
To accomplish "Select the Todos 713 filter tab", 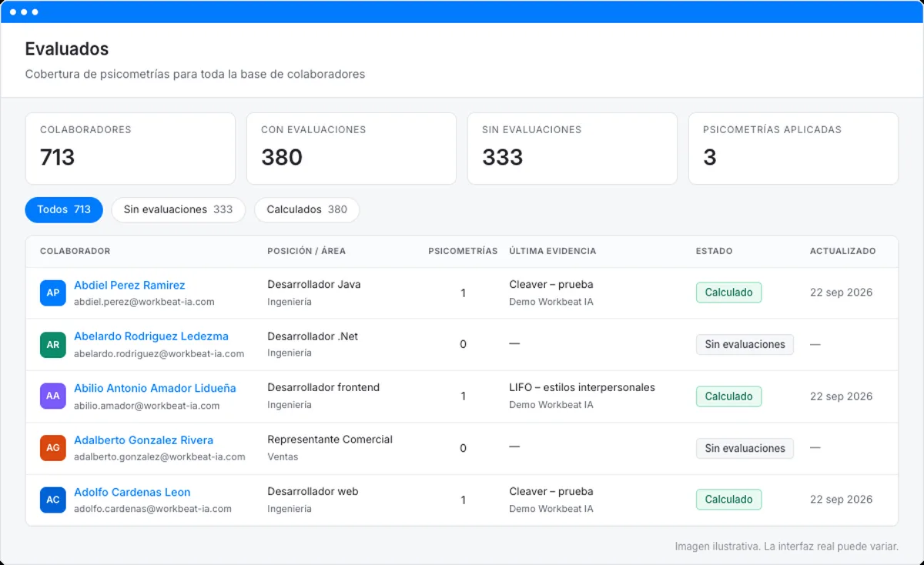I will point(64,209).
